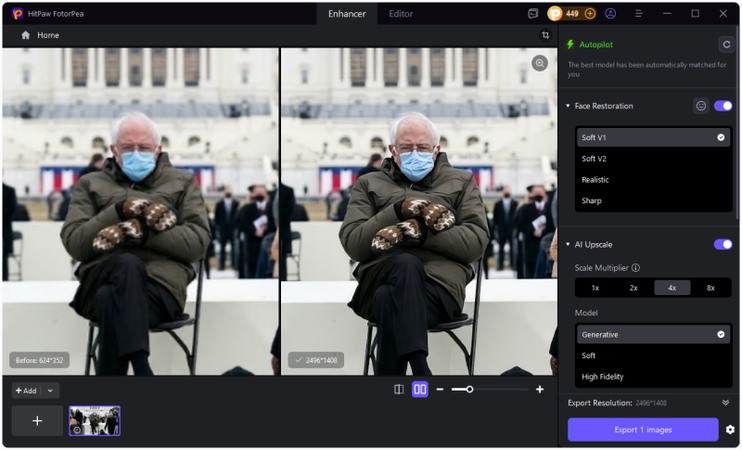
Task: Click the + Add button
Action: click(26, 390)
